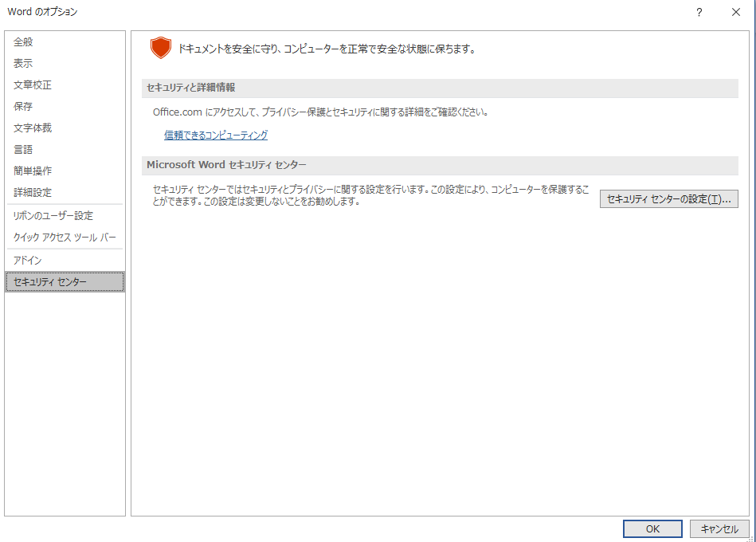
Task: Go to the アドイン category
Action: 65,261
